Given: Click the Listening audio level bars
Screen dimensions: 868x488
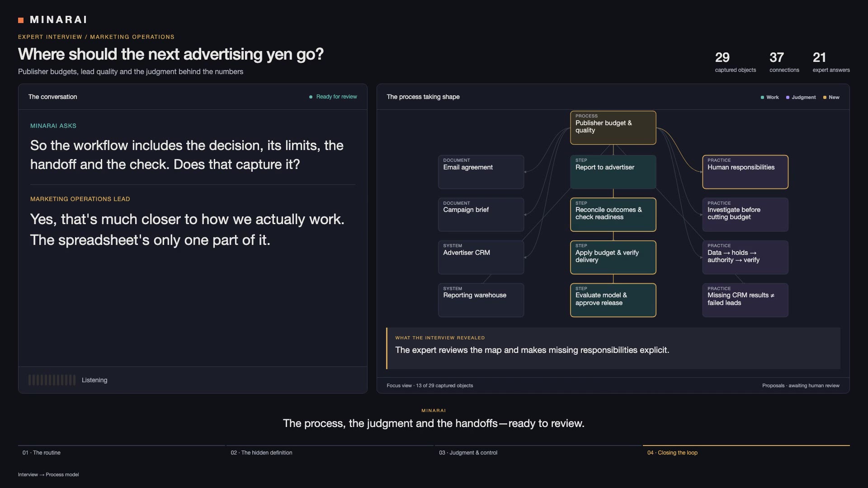Looking at the screenshot, I should [52, 380].
